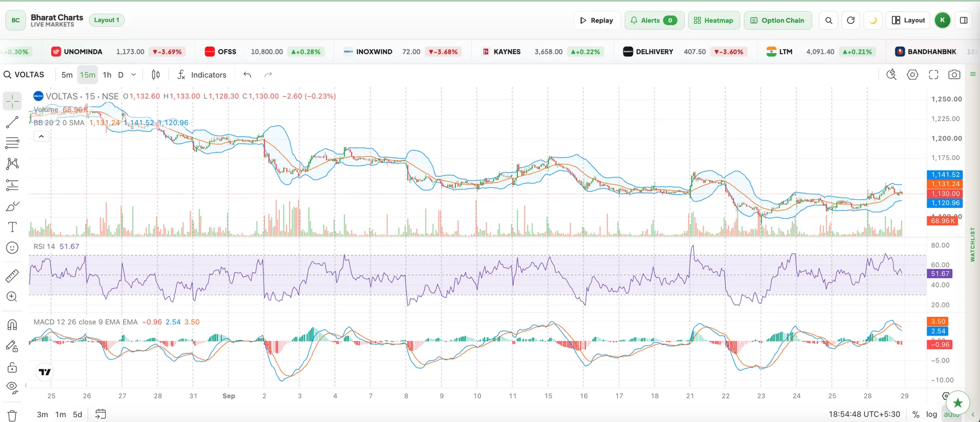Undo the last chart action
Screen dimensions: 980x422
coord(247,75)
